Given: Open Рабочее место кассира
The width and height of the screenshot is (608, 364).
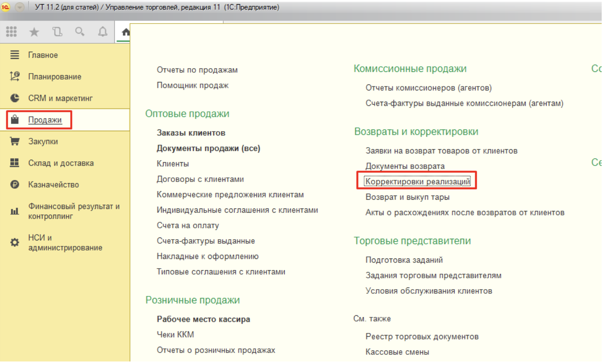Looking at the screenshot, I should [203, 319].
